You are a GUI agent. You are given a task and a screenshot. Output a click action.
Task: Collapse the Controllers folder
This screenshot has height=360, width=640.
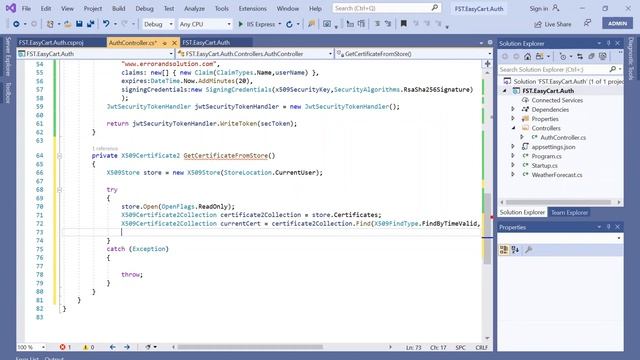coord(513,128)
